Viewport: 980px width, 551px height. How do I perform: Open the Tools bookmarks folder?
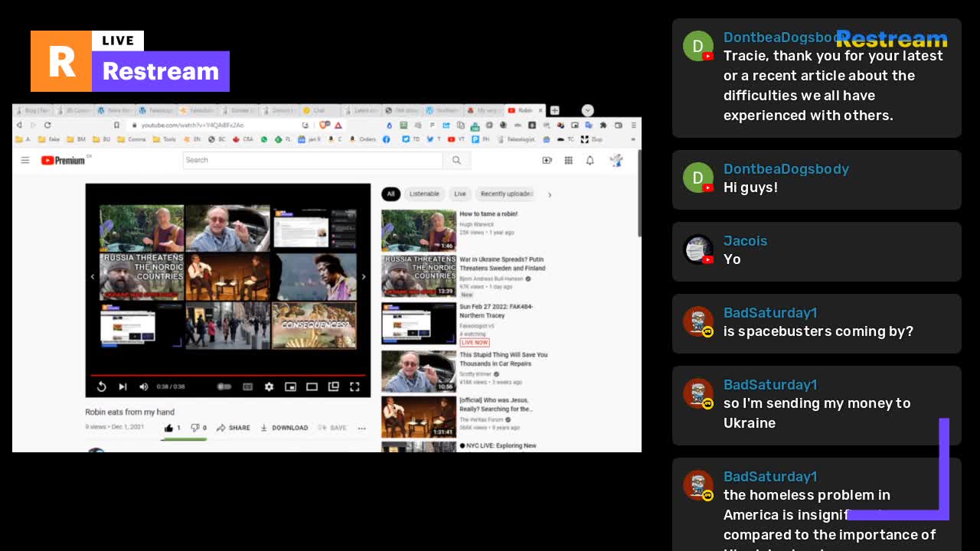click(164, 139)
